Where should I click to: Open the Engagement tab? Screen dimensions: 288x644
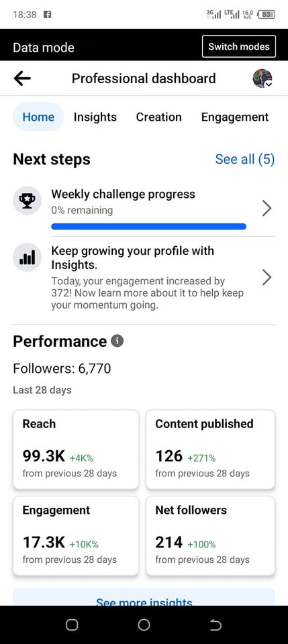(x=235, y=117)
